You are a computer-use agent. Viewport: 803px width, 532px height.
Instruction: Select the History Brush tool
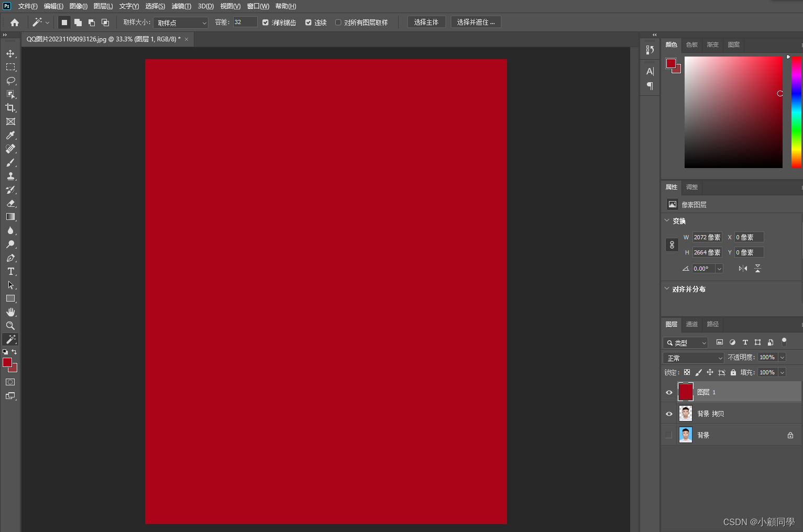[10, 190]
